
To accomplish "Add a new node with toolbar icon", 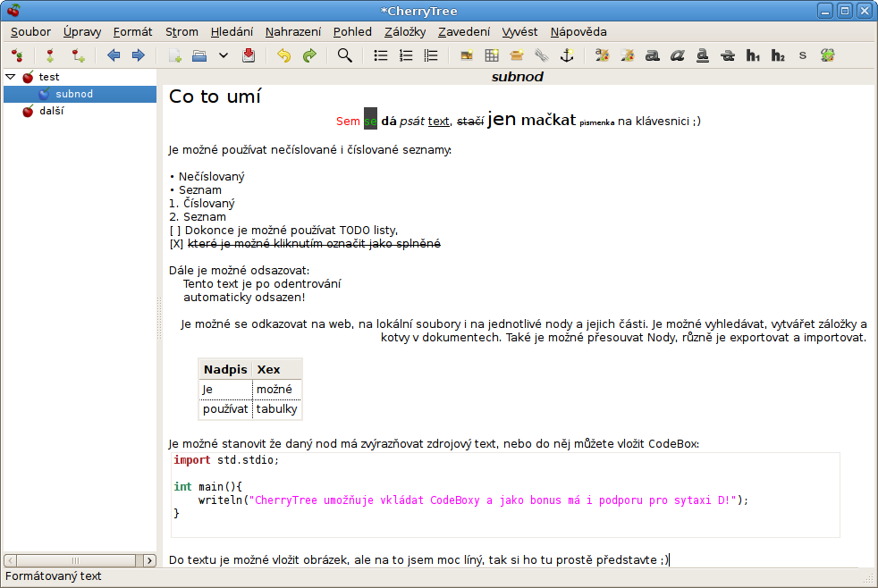I will click(50, 55).
